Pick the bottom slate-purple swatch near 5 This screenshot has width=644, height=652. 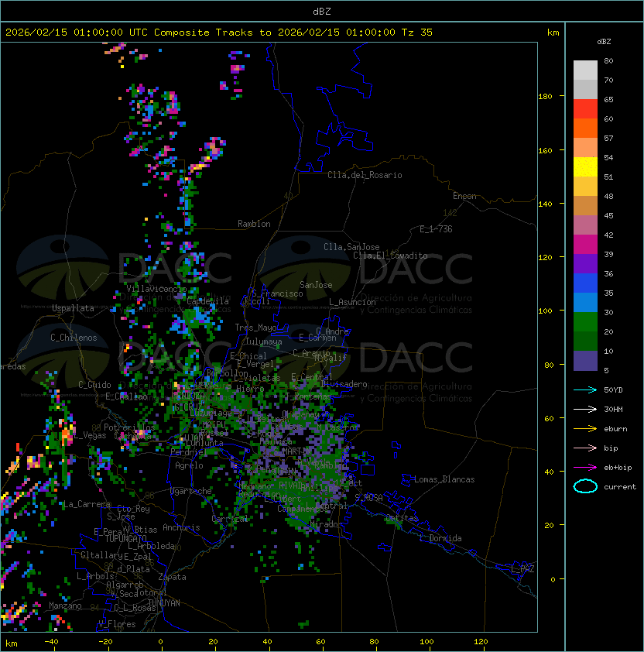pyautogui.click(x=585, y=361)
